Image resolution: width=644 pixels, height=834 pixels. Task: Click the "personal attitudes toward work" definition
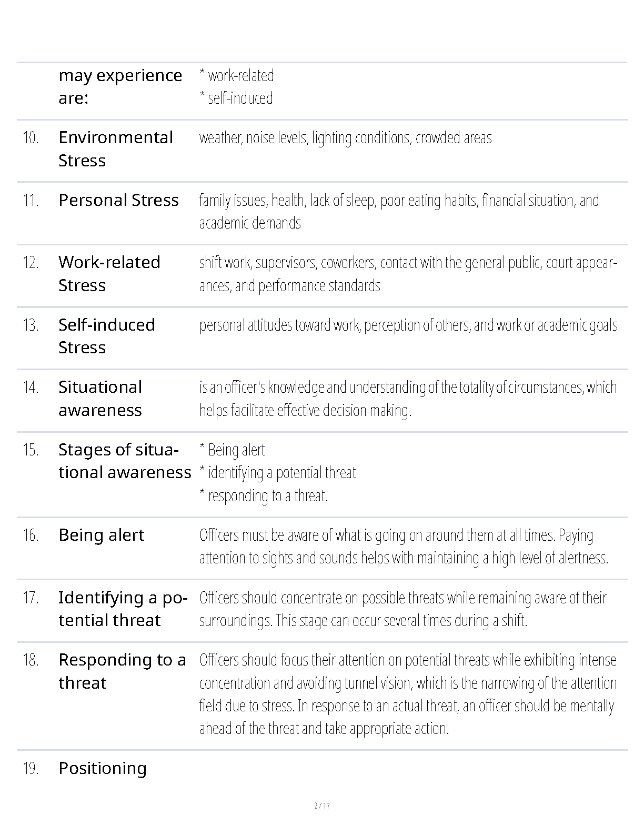408,325
